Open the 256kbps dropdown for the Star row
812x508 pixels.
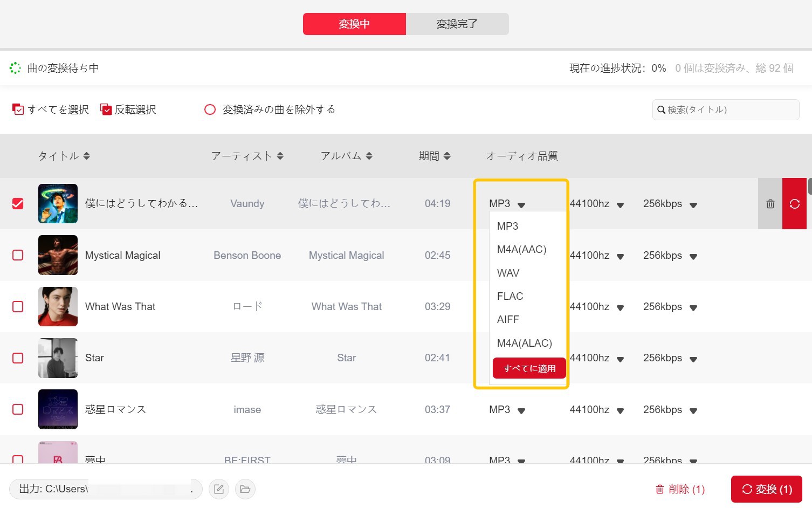pyautogui.click(x=693, y=359)
